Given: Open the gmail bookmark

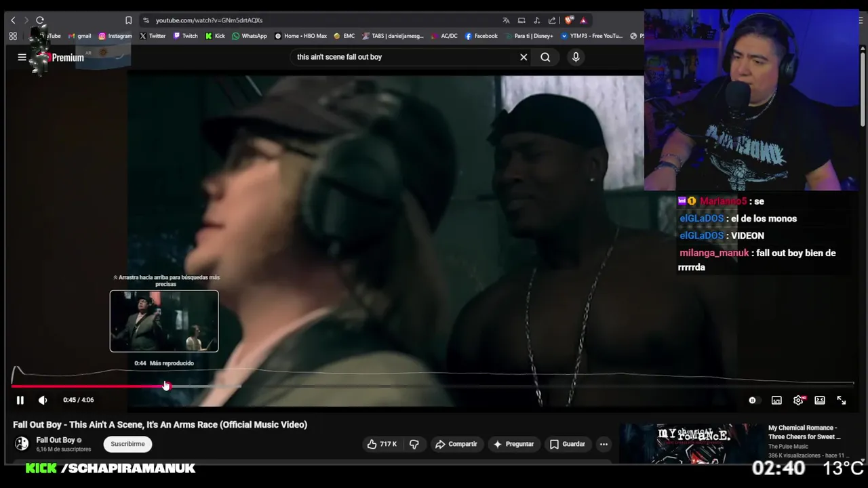Looking at the screenshot, I should [80, 36].
